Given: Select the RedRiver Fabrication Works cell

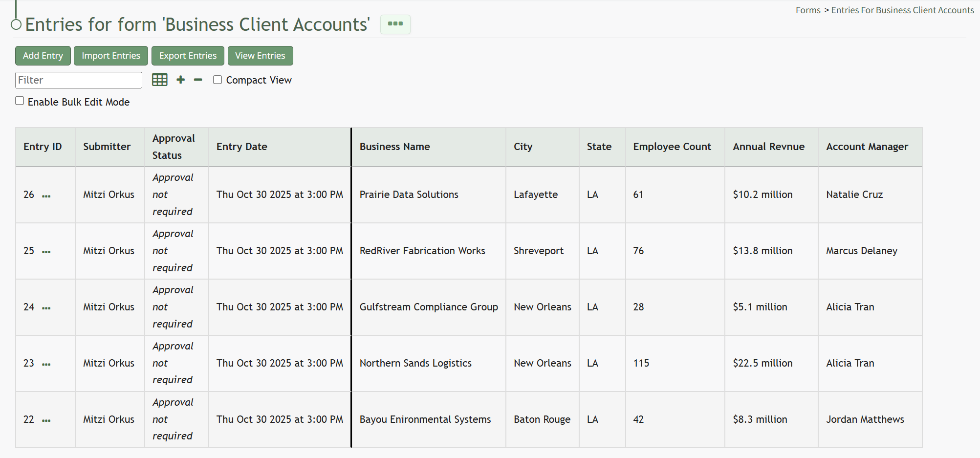Looking at the screenshot, I should coord(429,251).
